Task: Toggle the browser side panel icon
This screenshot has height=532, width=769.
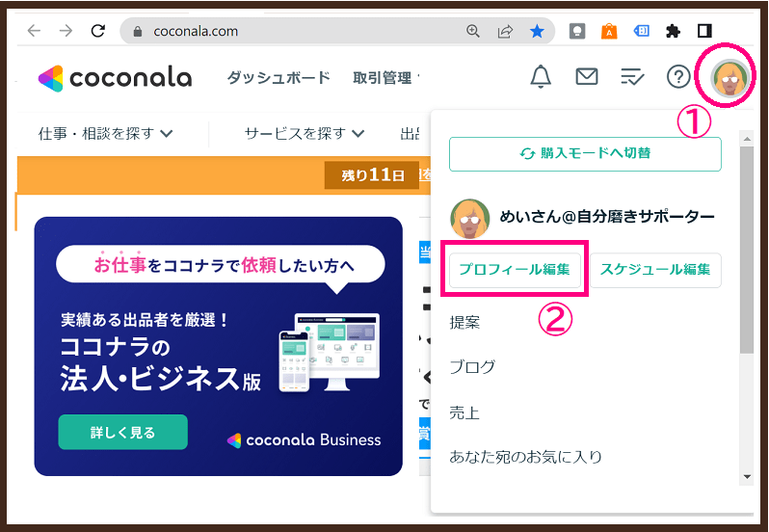Action: tap(704, 31)
